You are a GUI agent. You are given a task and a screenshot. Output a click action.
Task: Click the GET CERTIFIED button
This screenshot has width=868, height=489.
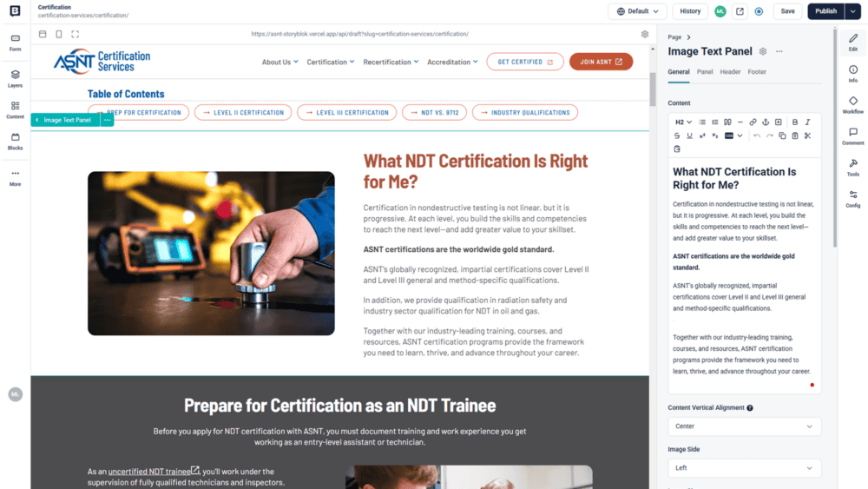click(x=525, y=62)
